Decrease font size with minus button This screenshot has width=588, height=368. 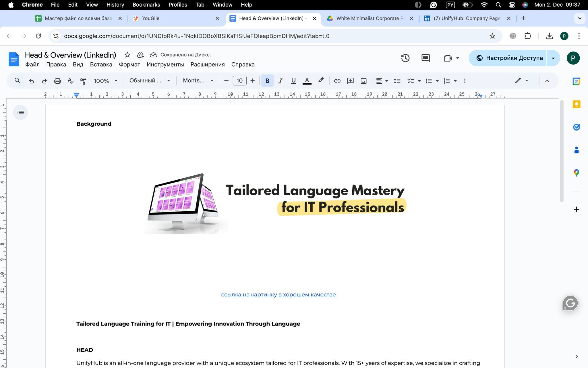coord(226,81)
